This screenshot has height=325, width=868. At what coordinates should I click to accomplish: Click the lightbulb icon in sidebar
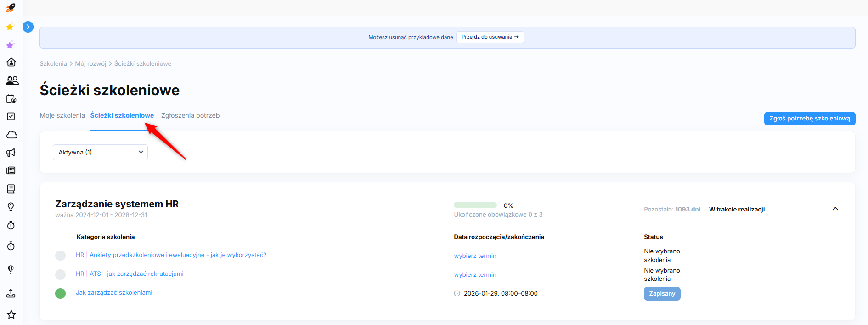(x=11, y=207)
